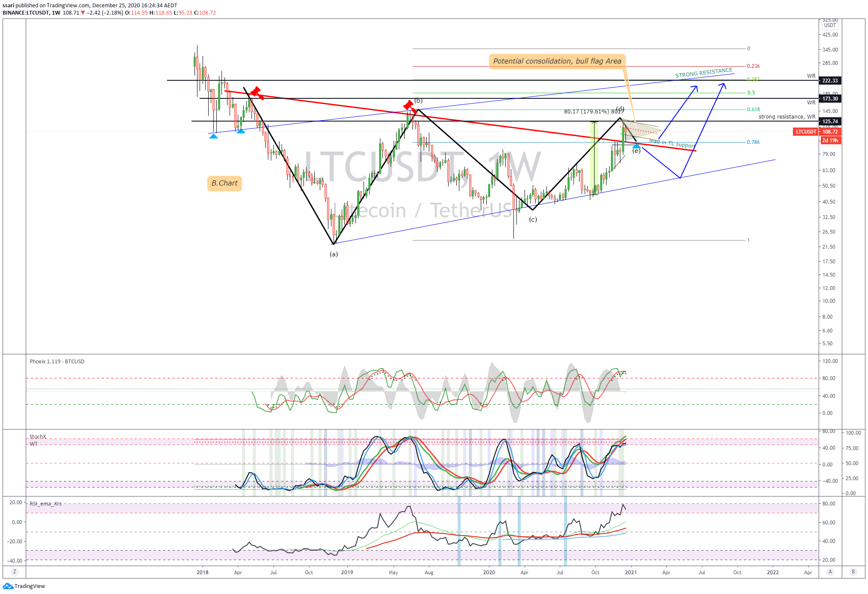Select the 0.236 Fibonacci level label

pos(753,66)
